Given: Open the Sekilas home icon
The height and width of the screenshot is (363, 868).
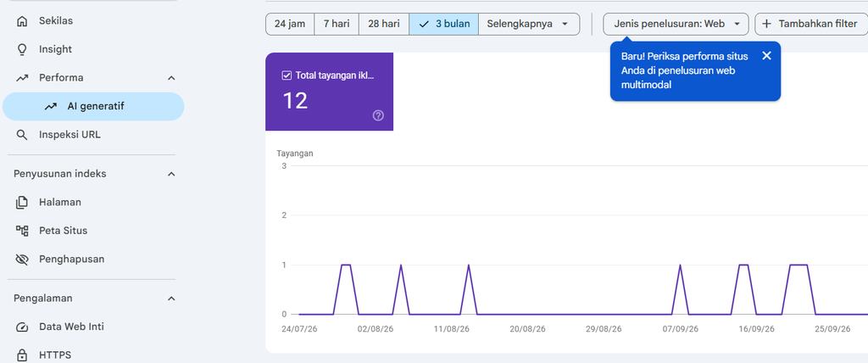Looking at the screenshot, I should coord(22,21).
